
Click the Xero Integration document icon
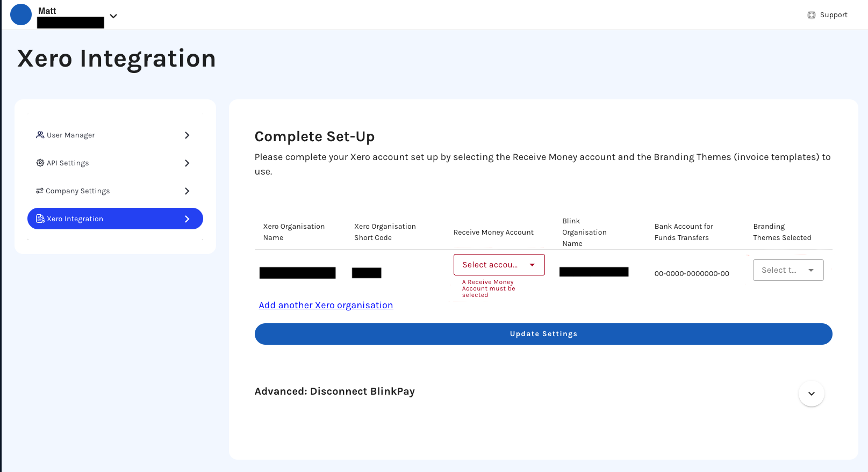click(x=40, y=219)
